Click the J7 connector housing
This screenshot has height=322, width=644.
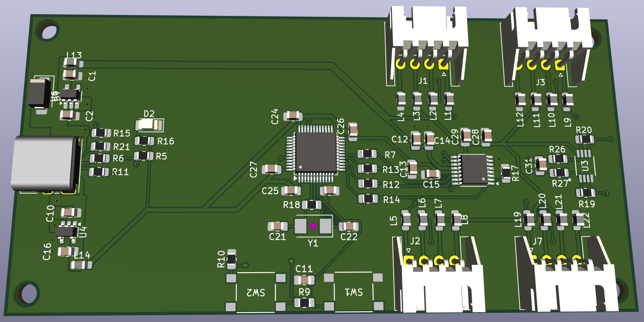567,275
